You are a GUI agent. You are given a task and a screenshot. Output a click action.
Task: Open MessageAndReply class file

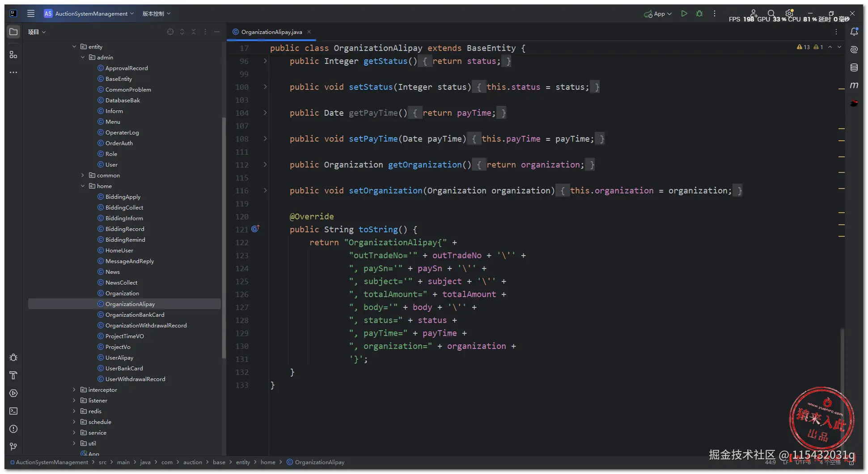[129, 261]
